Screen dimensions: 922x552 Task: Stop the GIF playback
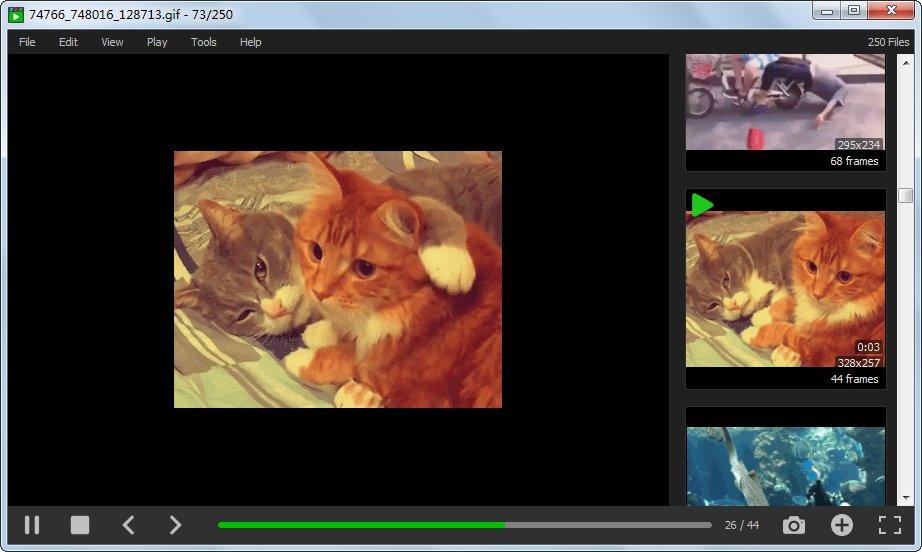coord(79,525)
